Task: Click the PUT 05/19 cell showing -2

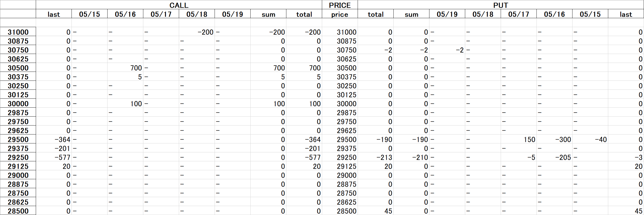Action: click(447, 50)
